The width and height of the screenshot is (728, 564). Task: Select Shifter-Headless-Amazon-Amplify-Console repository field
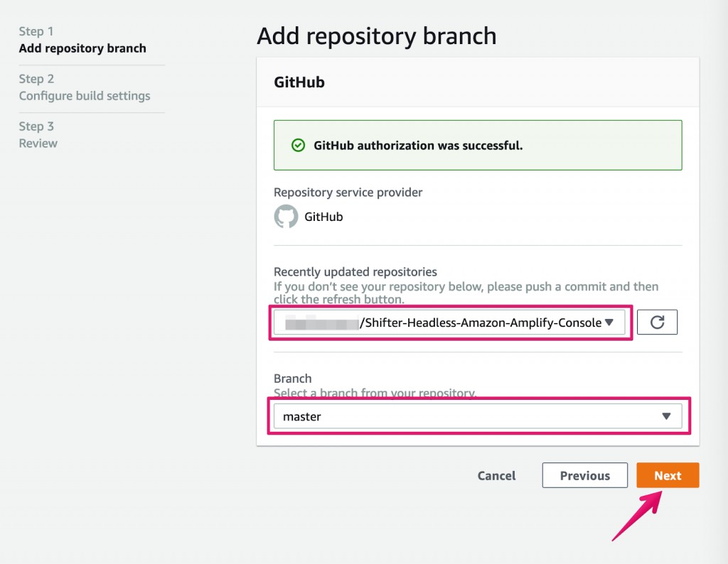pyautogui.click(x=449, y=322)
